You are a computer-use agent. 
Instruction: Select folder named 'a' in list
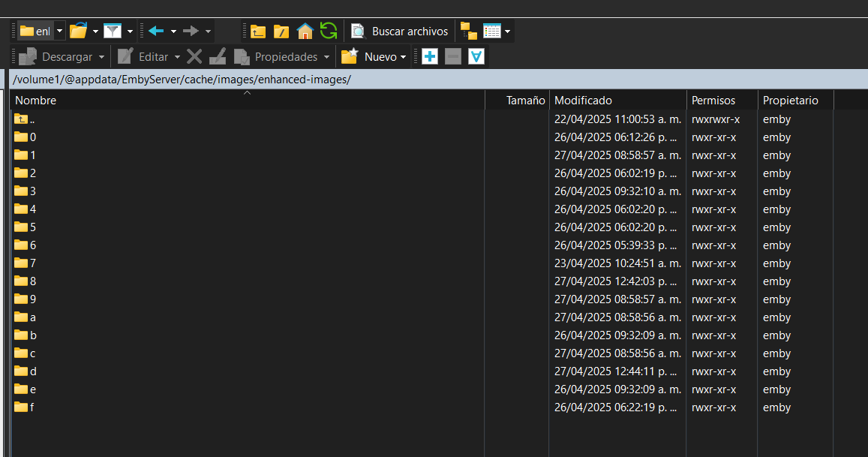[x=32, y=317]
